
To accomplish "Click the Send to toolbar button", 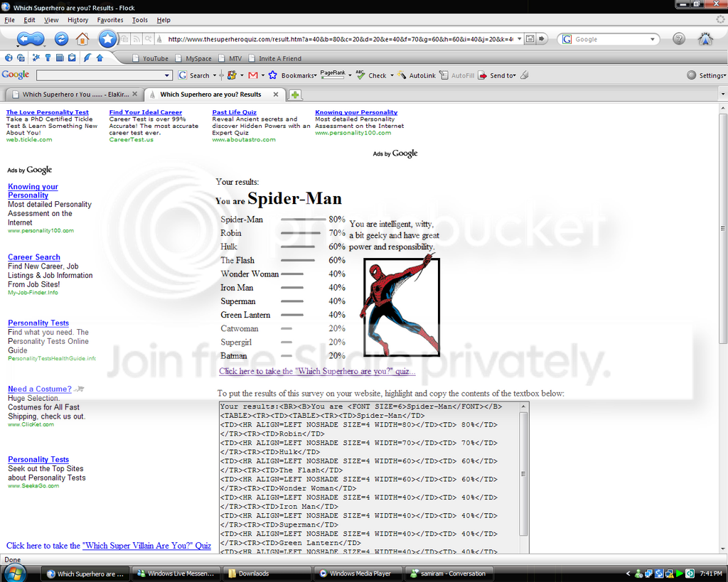I will tap(497, 75).
